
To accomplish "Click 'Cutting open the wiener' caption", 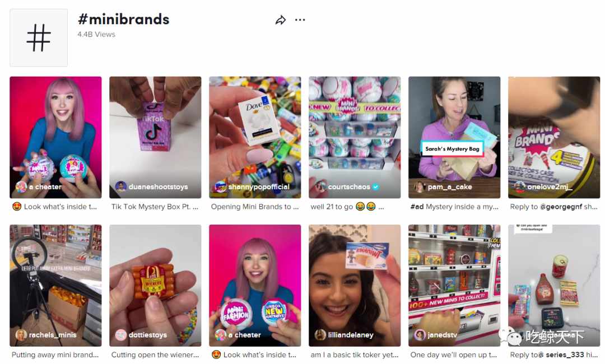I will 155,354.
